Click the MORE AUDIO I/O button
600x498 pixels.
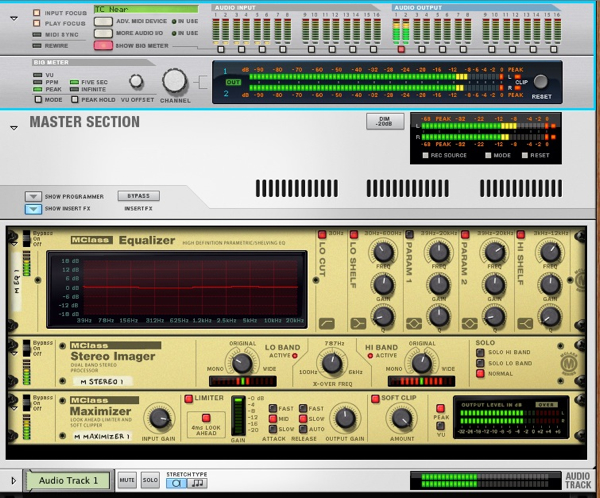103,33
